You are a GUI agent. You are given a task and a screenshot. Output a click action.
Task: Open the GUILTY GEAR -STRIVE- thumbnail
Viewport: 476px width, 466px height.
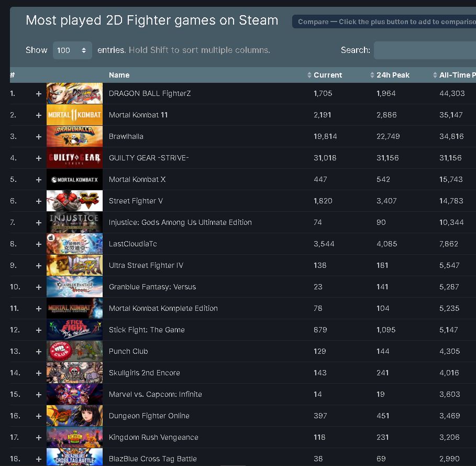tap(74, 157)
